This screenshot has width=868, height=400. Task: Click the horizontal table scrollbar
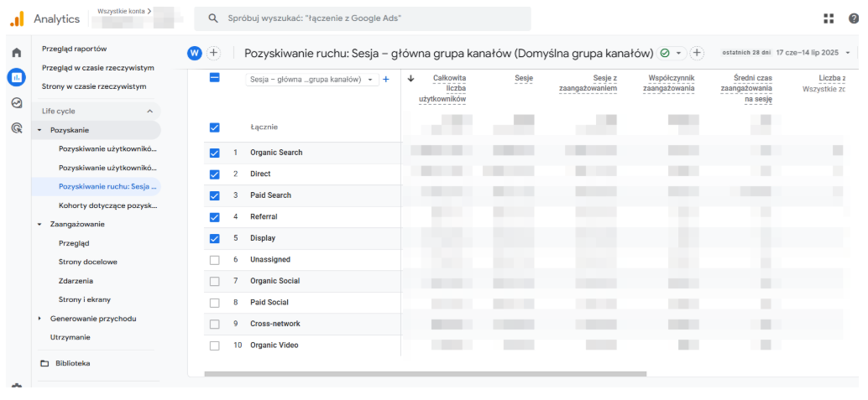(x=425, y=374)
